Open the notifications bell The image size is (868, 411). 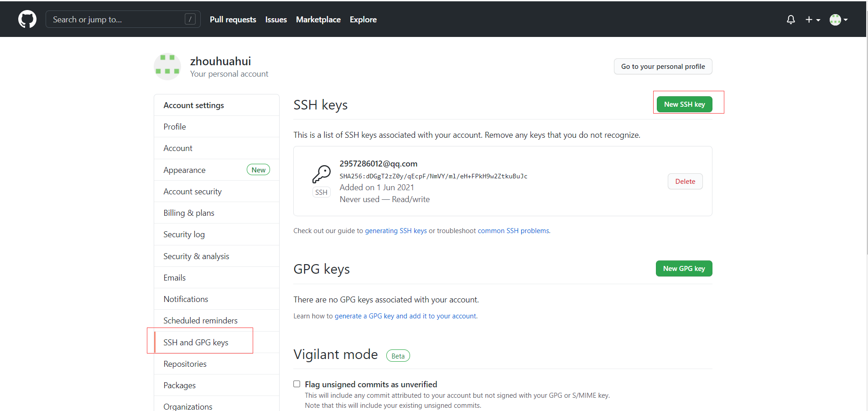click(x=790, y=20)
